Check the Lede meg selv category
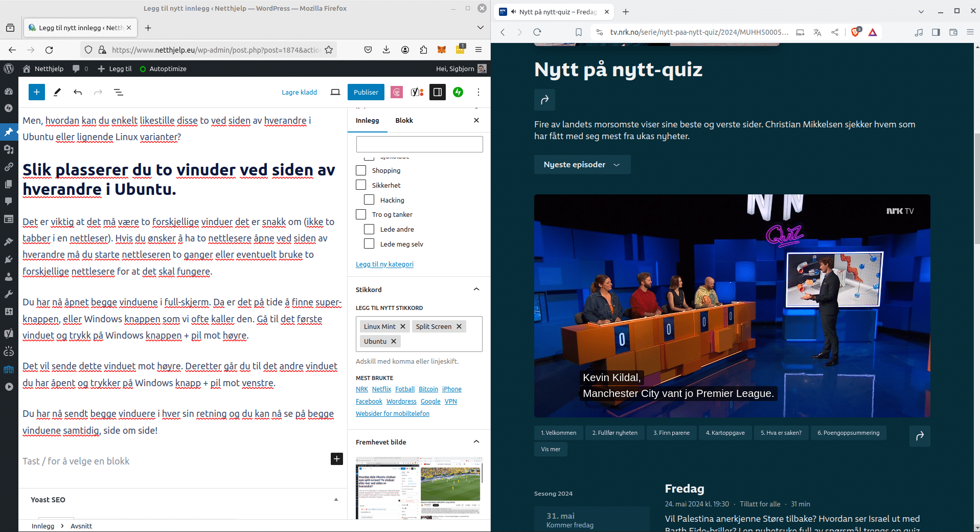Image resolution: width=980 pixels, height=532 pixels. (369, 243)
